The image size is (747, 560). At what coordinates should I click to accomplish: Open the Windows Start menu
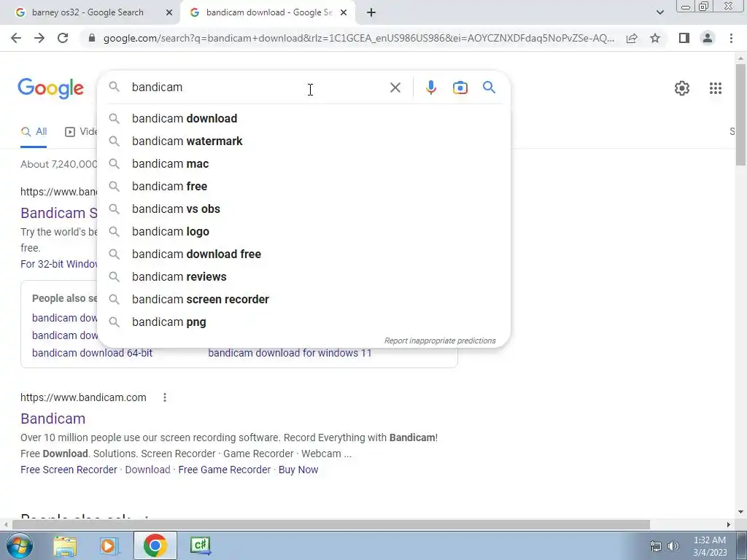pos(20,545)
